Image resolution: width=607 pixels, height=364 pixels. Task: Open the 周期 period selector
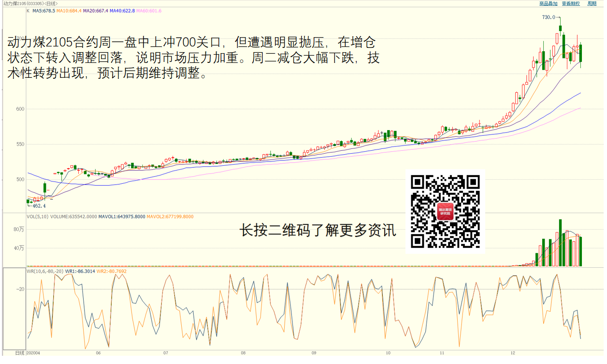point(592,3)
